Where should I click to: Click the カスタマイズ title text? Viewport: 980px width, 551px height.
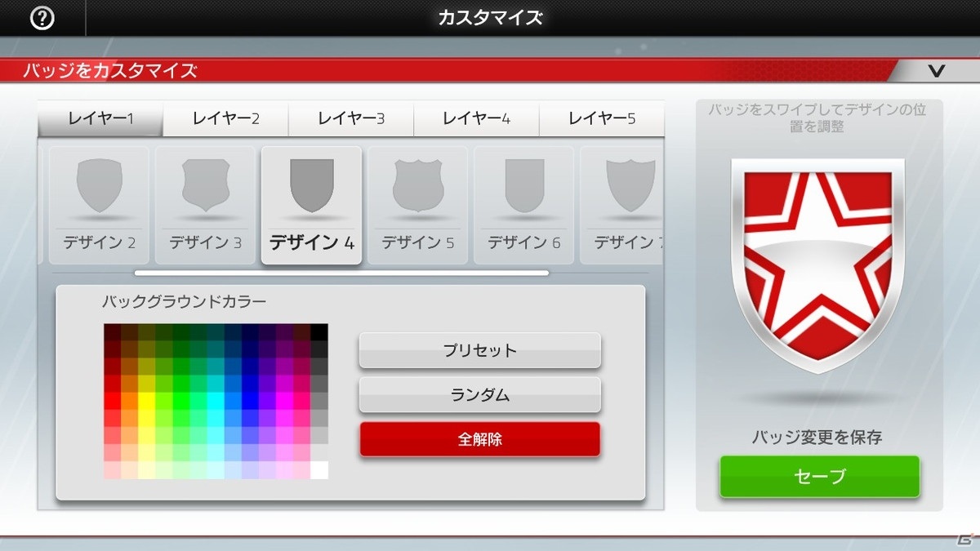489,18
